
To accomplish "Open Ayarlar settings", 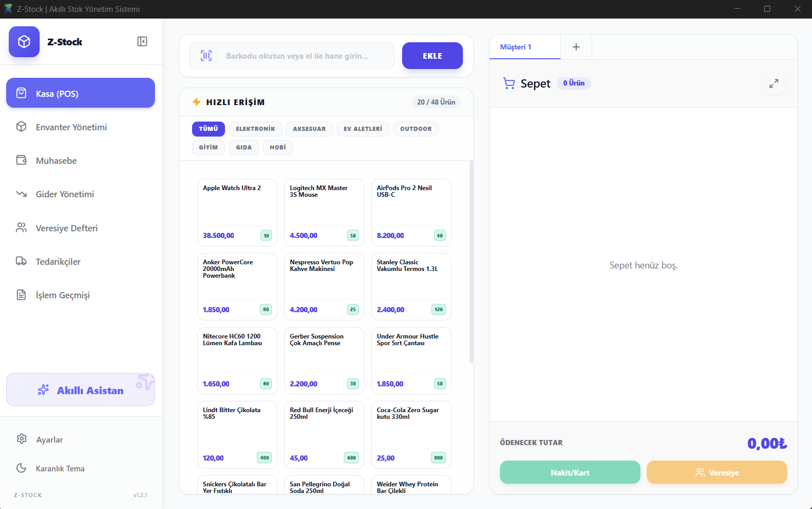I will click(x=80, y=439).
